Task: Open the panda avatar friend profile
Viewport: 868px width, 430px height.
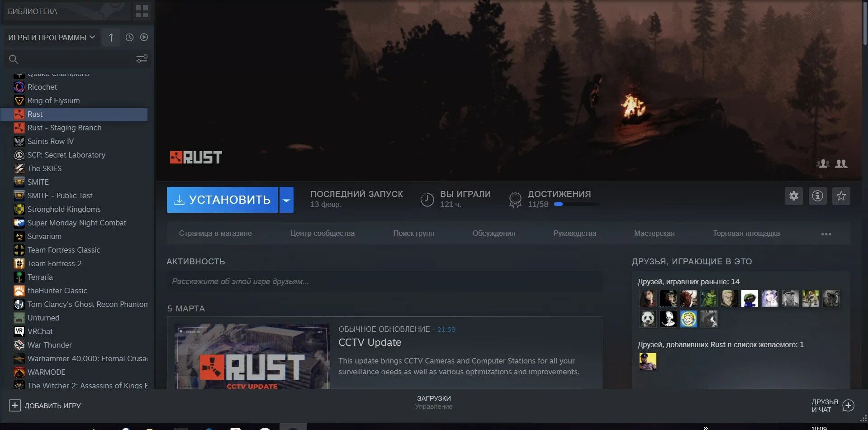Action: tap(648, 319)
